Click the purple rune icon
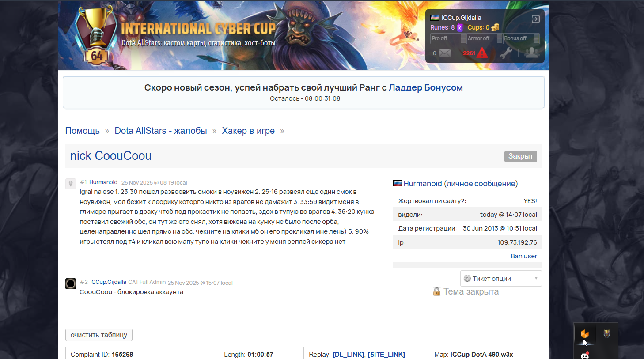Screen dimensions: 644x359 [460, 27]
